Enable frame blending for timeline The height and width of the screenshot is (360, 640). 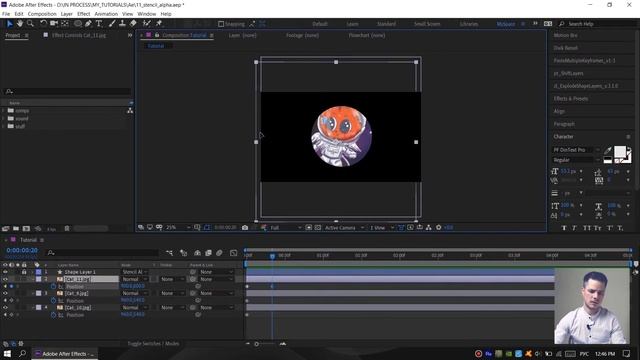coord(208,253)
